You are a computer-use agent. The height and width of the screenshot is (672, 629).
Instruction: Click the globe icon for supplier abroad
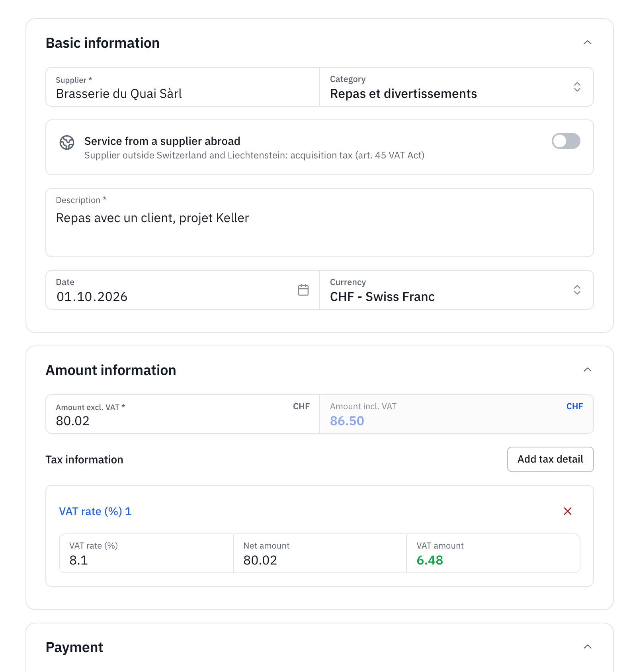pos(67,143)
